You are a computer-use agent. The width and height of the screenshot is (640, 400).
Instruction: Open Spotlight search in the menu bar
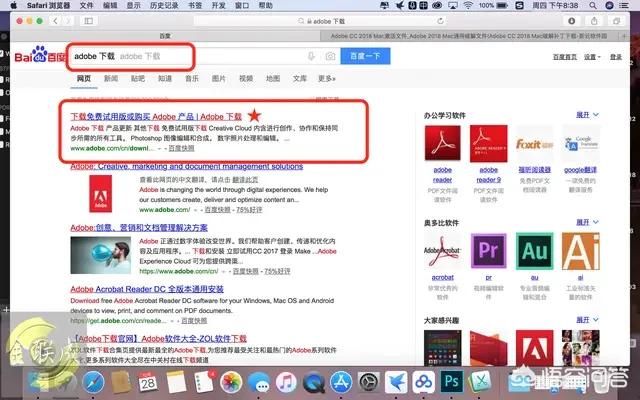click(593, 5)
